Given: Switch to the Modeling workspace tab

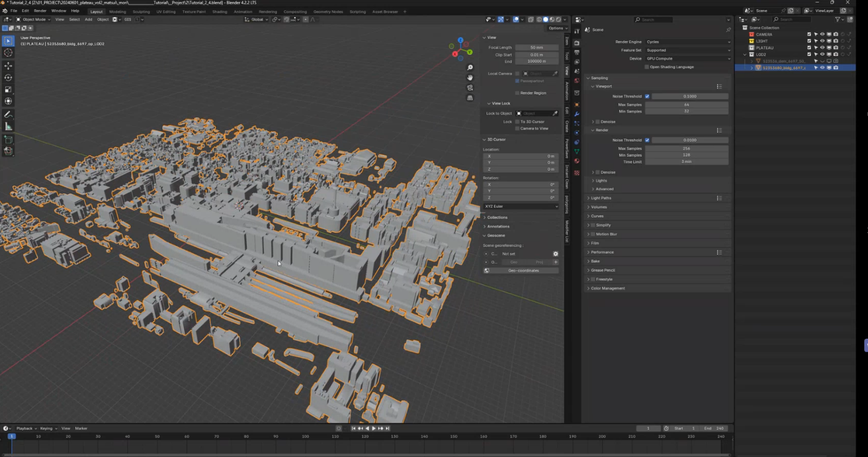Looking at the screenshot, I should click(x=117, y=12).
